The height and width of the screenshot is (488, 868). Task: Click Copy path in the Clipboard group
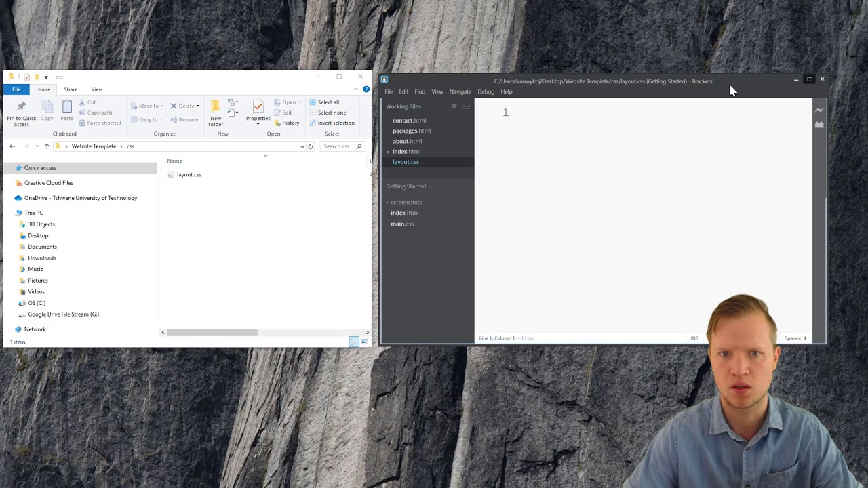[x=96, y=113]
